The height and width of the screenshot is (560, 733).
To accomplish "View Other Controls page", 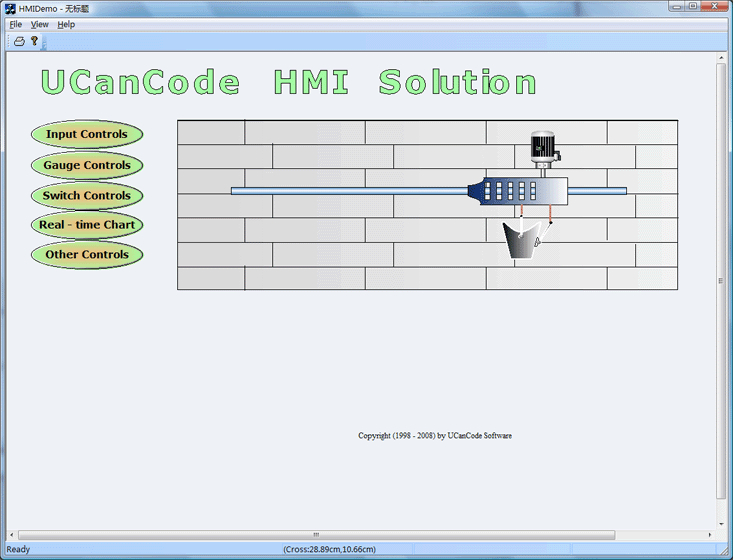I will [x=87, y=255].
